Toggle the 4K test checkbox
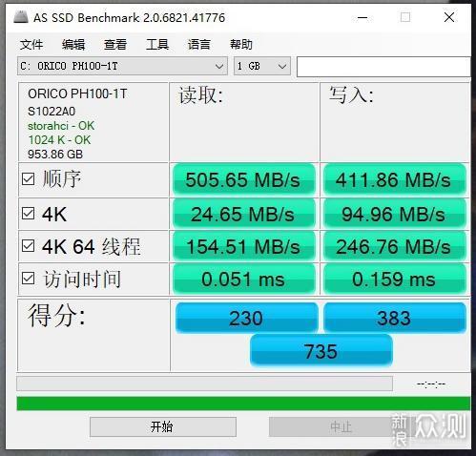476x456 pixels. click(28, 214)
